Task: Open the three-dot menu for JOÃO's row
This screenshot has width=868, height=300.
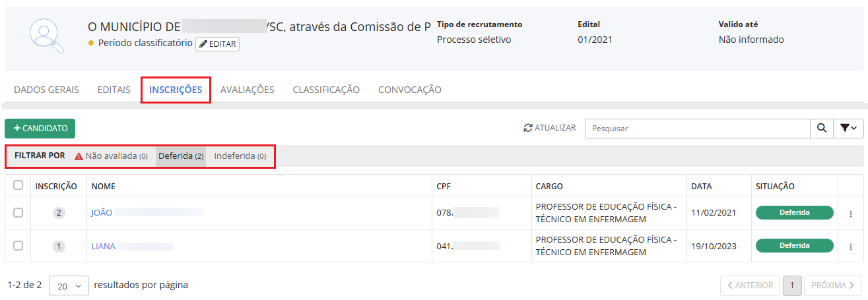Action: pyautogui.click(x=850, y=213)
